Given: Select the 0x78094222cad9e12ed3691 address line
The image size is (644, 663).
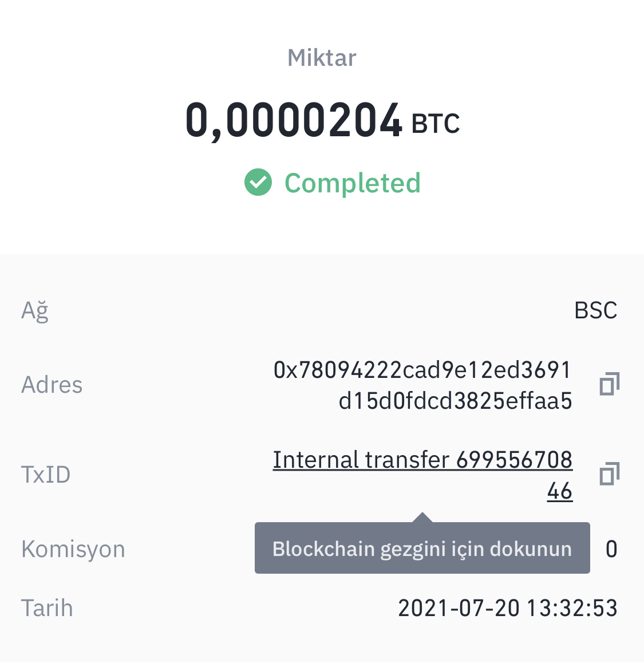Looking at the screenshot, I should tap(422, 370).
